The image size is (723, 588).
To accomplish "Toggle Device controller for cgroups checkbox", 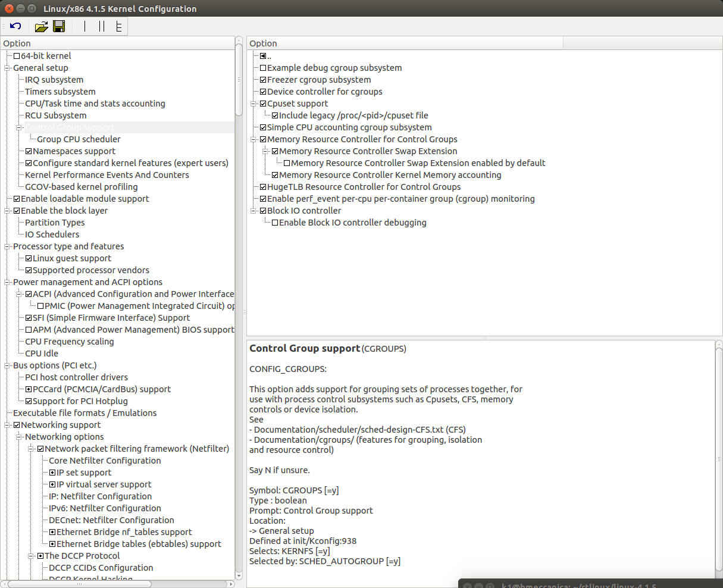I will (263, 92).
